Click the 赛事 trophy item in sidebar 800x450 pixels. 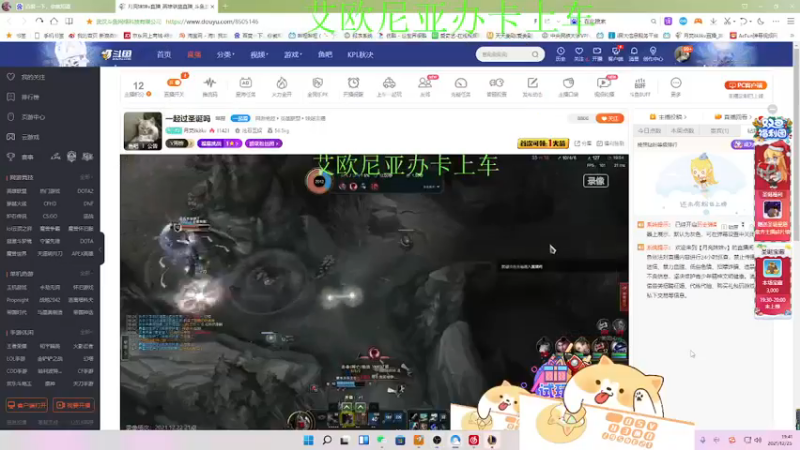click(x=20, y=157)
